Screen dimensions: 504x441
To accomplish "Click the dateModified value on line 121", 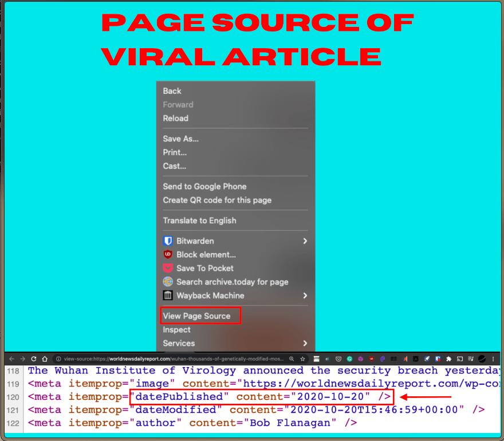I will click(x=374, y=410).
